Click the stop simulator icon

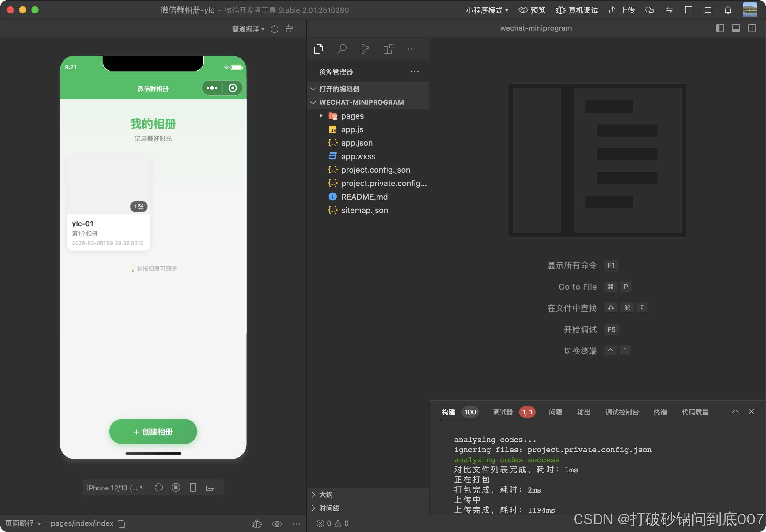176,487
